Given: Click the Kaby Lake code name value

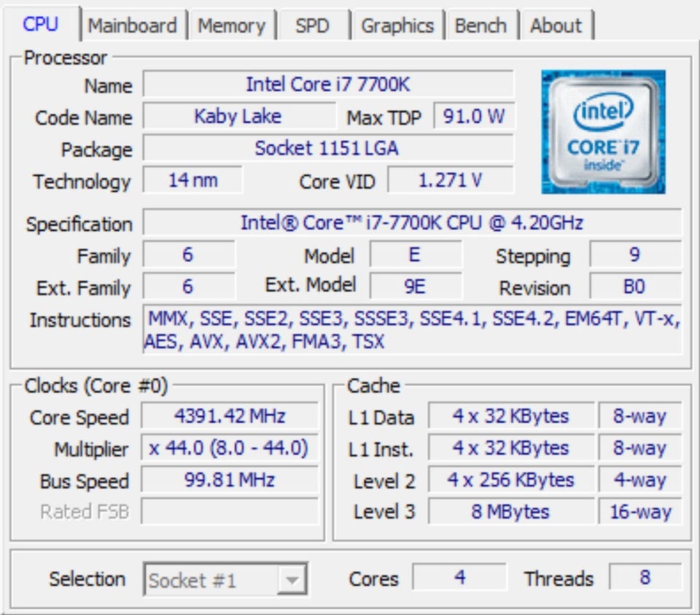Looking at the screenshot, I should (x=239, y=116).
